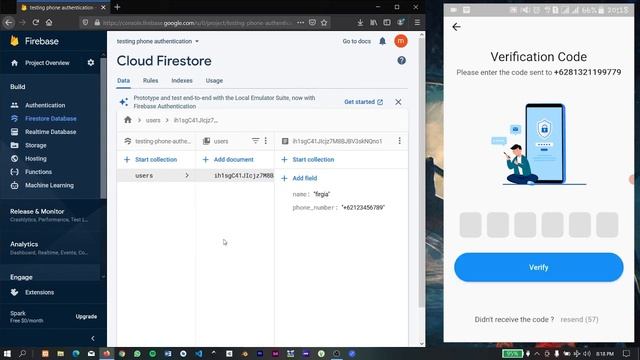Open document three-dot options menu
Screen dimensions: 640x360
point(400,141)
